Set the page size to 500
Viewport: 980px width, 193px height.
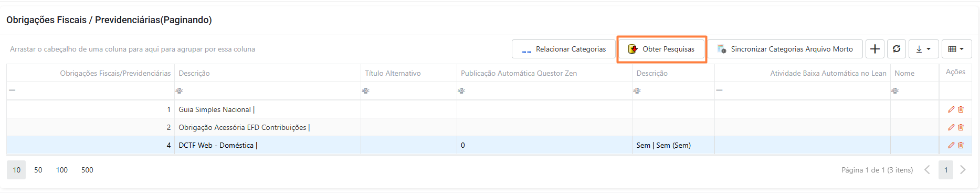tap(87, 170)
